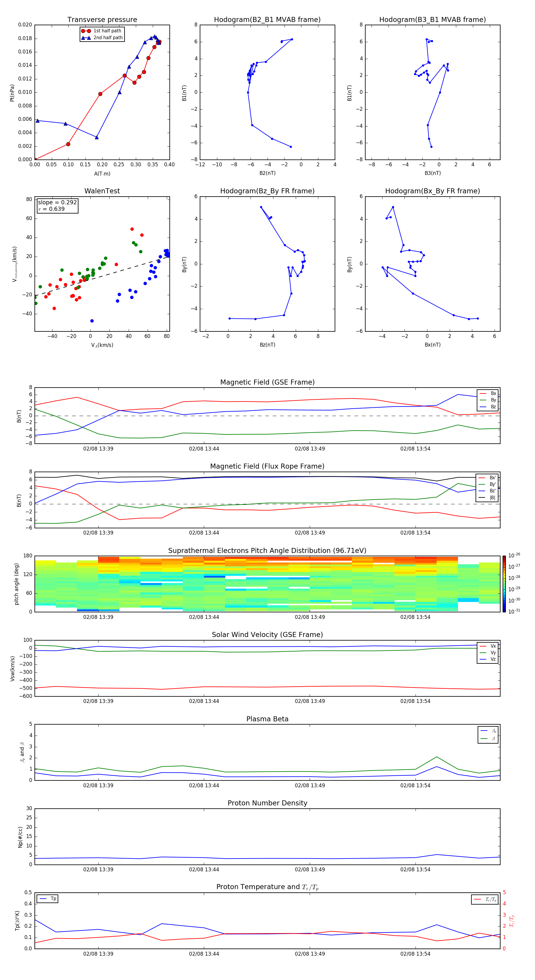Image resolution: width=535 pixels, height=980 pixels.
Task: Click the "βp and β" y-axis label
Action: [x=22, y=752]
